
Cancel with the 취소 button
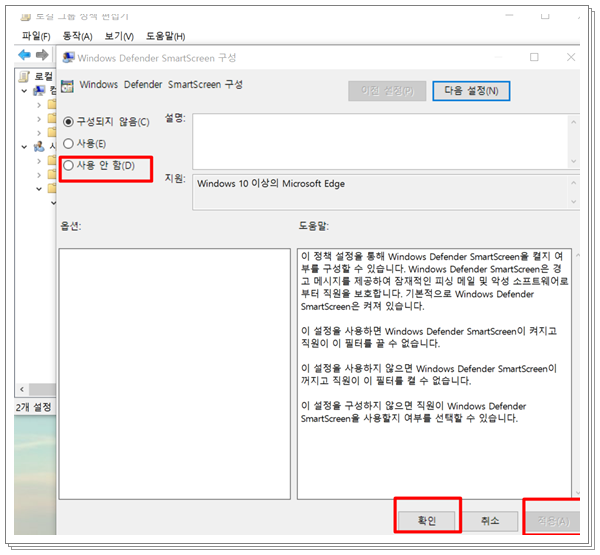(490, 521)
